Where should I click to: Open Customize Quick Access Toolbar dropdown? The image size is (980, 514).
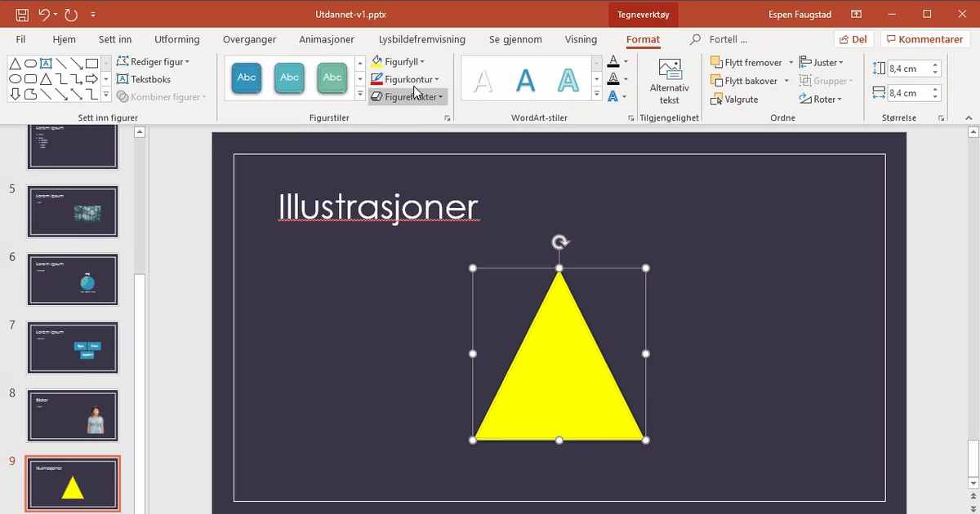(93, 15)
